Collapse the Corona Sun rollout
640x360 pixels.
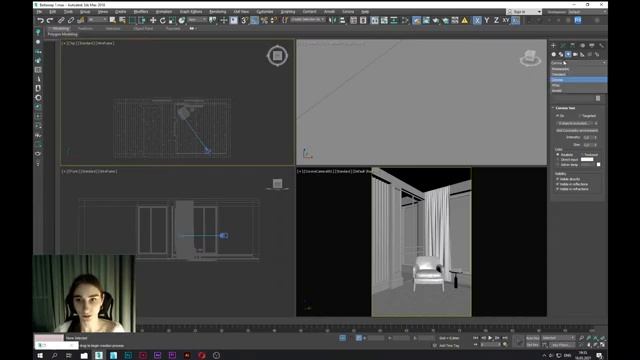(565, 108)
